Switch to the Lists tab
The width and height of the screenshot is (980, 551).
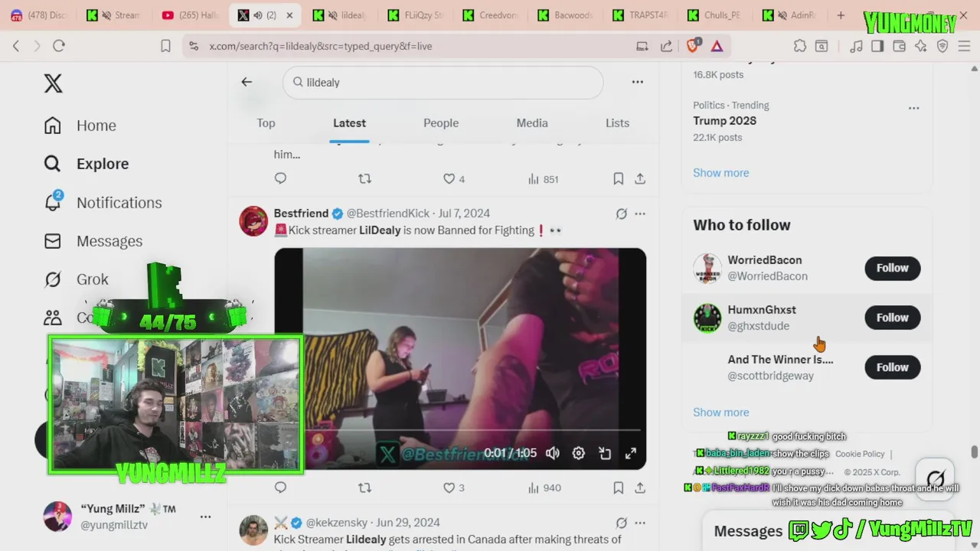[x=617, y=123]
